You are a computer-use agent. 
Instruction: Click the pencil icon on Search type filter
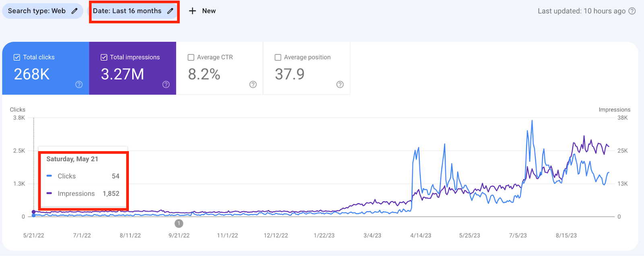coord(74,11)
